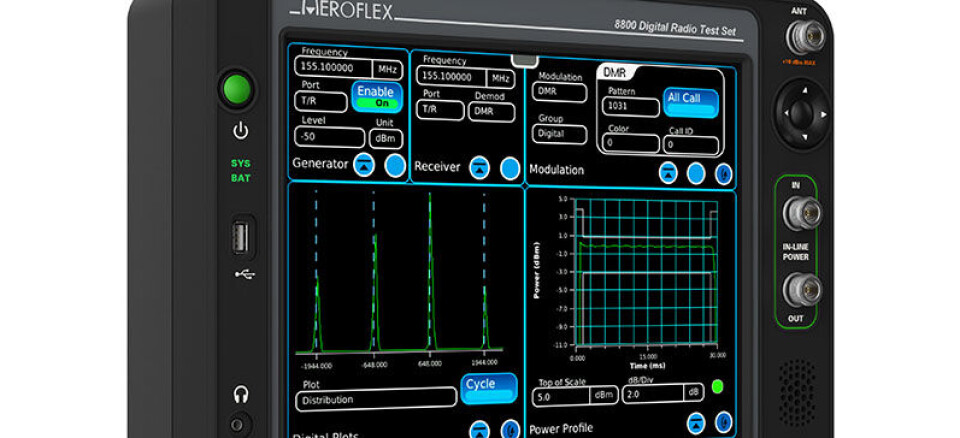This screenshot has width=960, height=438.
Task: Edit the Generator Frequency 155.100000 field
Action: (333, 67)
